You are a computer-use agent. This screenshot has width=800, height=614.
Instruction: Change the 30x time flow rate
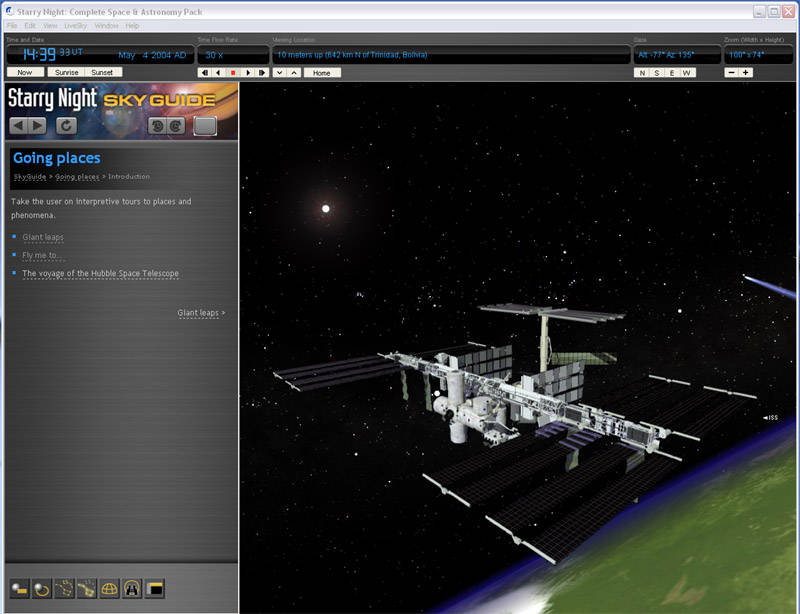pyautogui.click(x=233, y=55)
